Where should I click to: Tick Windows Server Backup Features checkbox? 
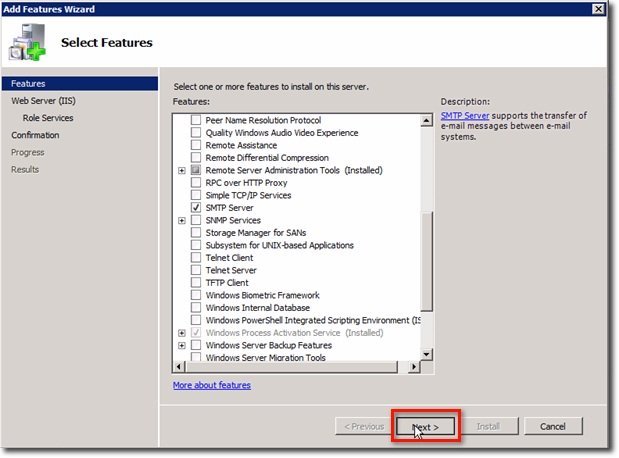pos(196,345)
